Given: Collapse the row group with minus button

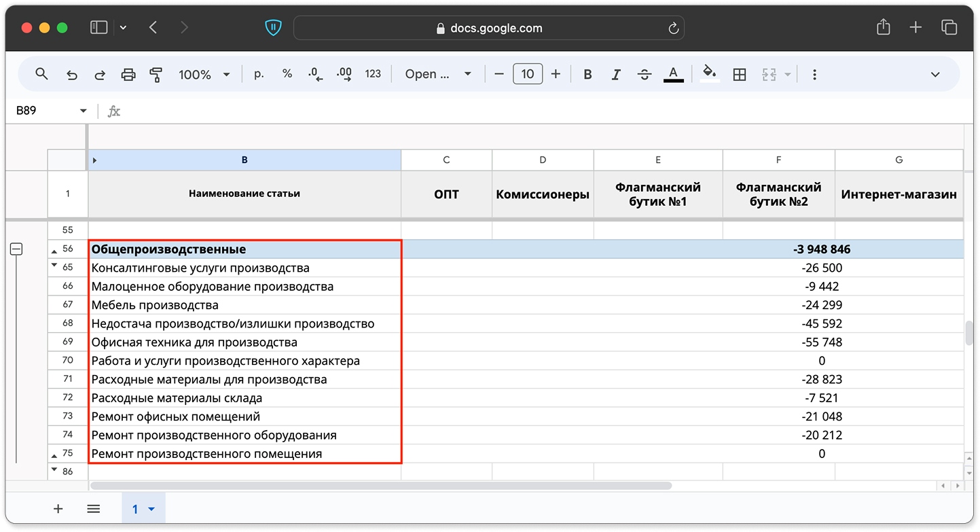Looking at the screenshot, I should 16,249.
